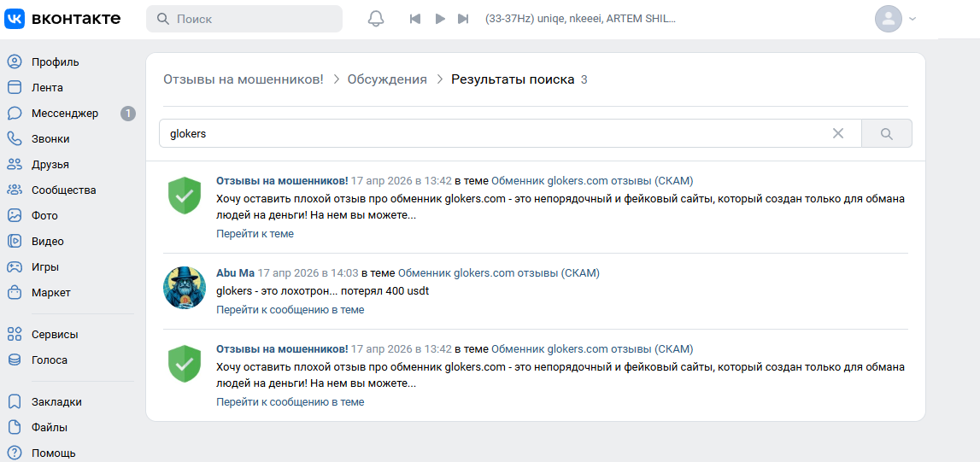
Task: Clear the glokers search query
Action: [x=838, y=133]
